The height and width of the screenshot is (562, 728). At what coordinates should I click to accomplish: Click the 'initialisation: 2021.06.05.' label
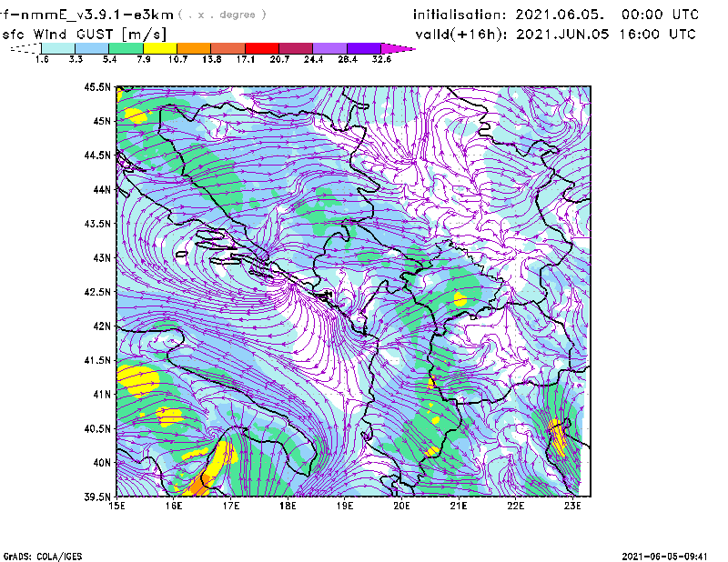pyautogui.click(x=509, y=15)
